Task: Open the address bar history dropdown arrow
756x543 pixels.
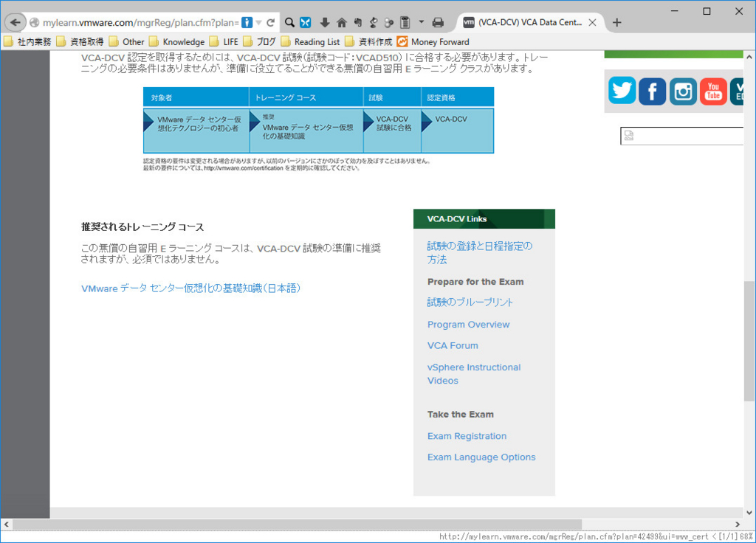Action: (259, 23)
